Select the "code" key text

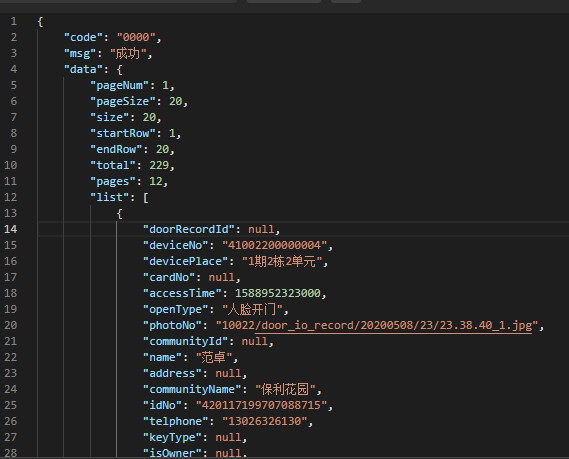[x=83, y=37]
